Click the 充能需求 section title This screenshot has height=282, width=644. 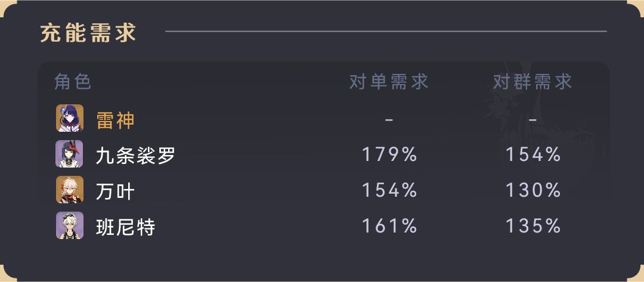coord(88,32)
